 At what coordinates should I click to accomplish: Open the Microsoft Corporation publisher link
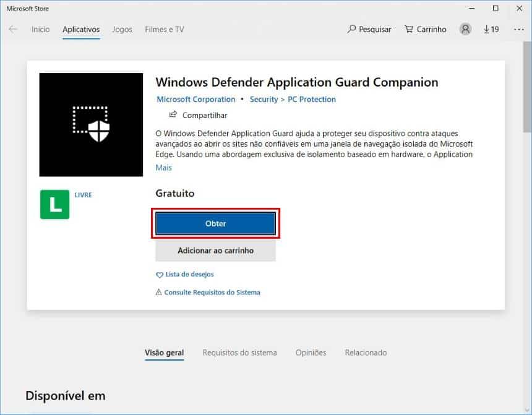(x=195, y=99)
